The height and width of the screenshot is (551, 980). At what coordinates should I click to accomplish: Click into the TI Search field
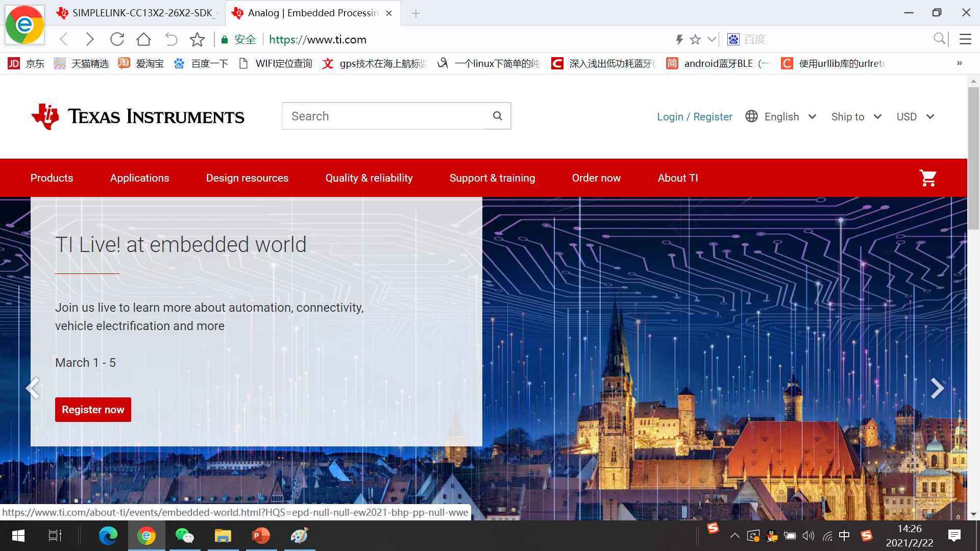coord(383,116)
